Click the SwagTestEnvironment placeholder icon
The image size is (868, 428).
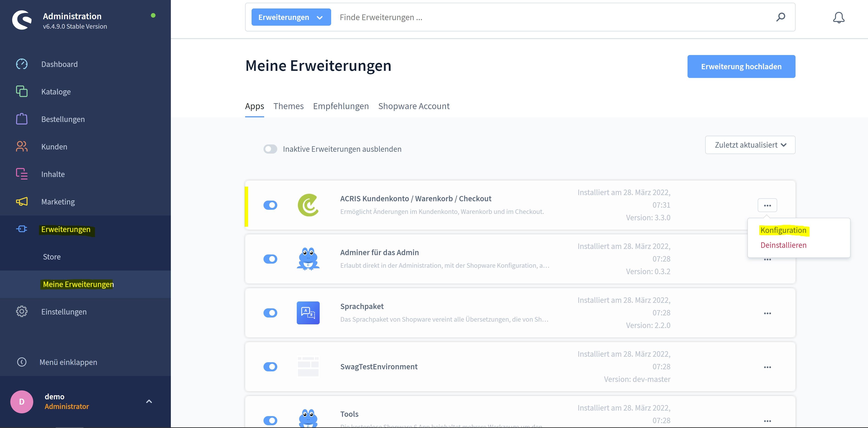point(308,366)
